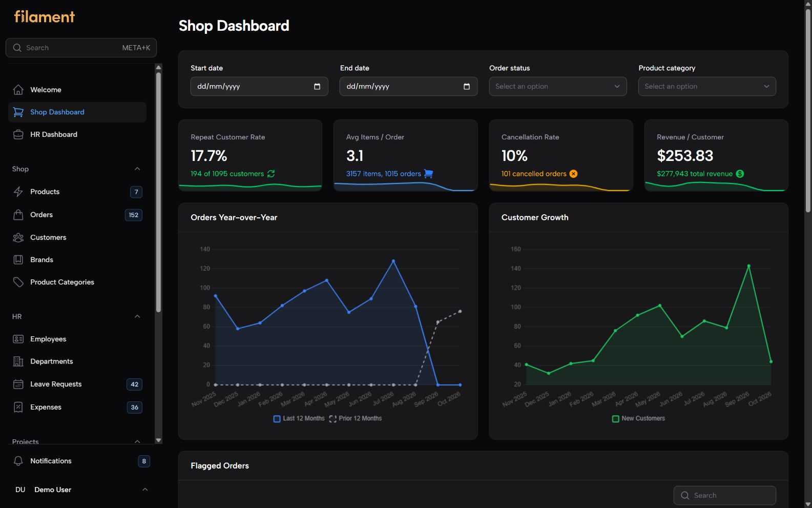Go to HR Dashboard

[77, 135]
